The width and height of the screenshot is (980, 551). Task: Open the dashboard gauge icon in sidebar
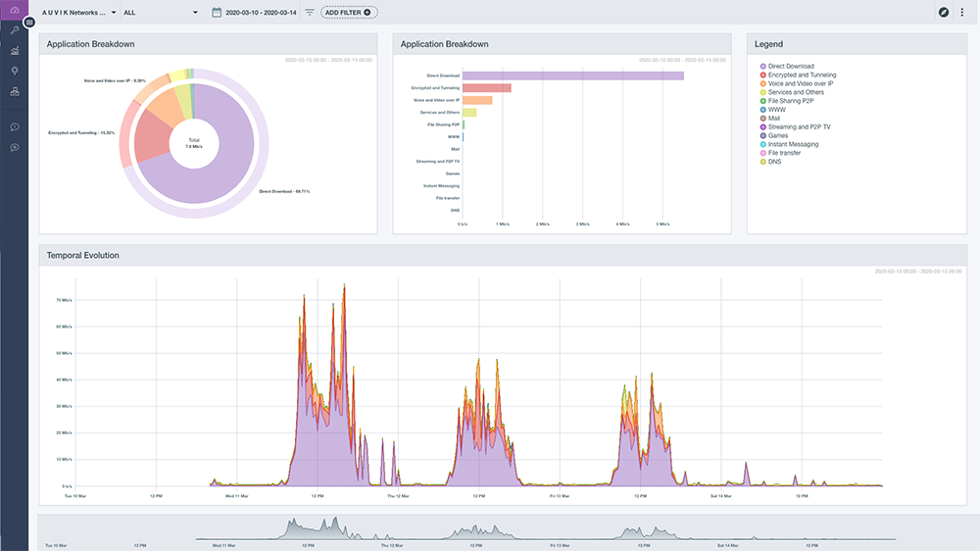(x=14, y=10)
